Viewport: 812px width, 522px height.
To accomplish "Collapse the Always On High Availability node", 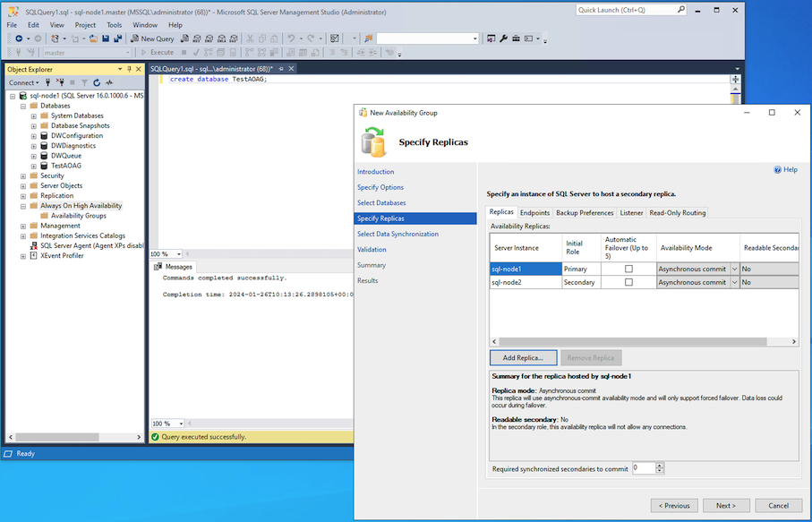I will (23, 206).
